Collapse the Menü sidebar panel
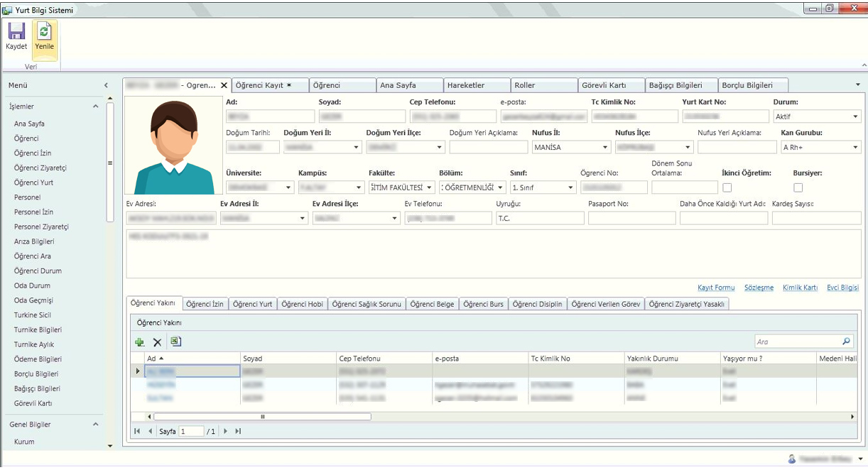This screenshot has height=470, width=868. tap(106, 85)
